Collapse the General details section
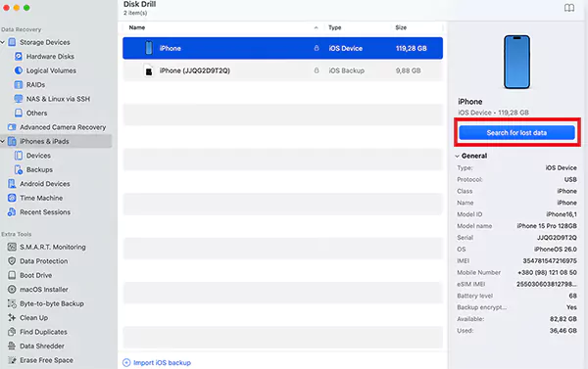 point(457,156)
